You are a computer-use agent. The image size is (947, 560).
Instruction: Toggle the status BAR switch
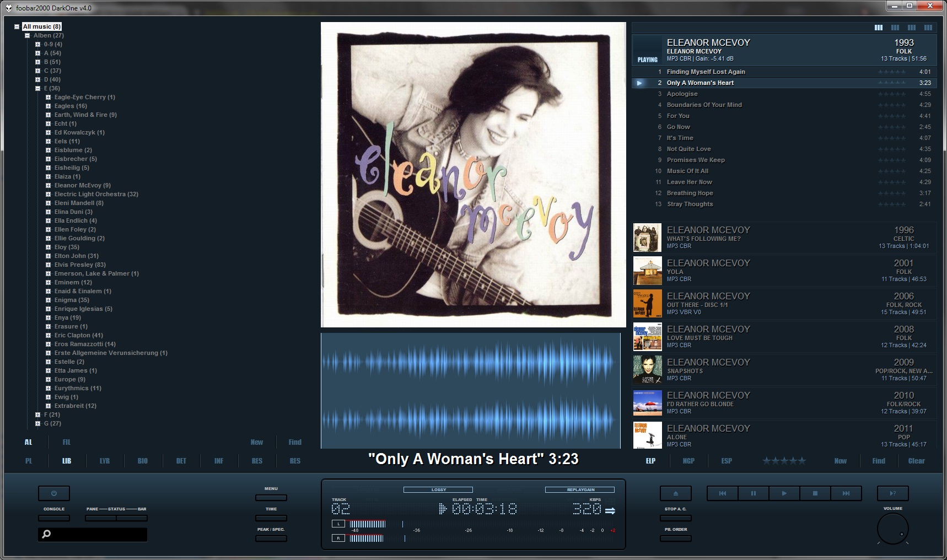tap(132, 518)
